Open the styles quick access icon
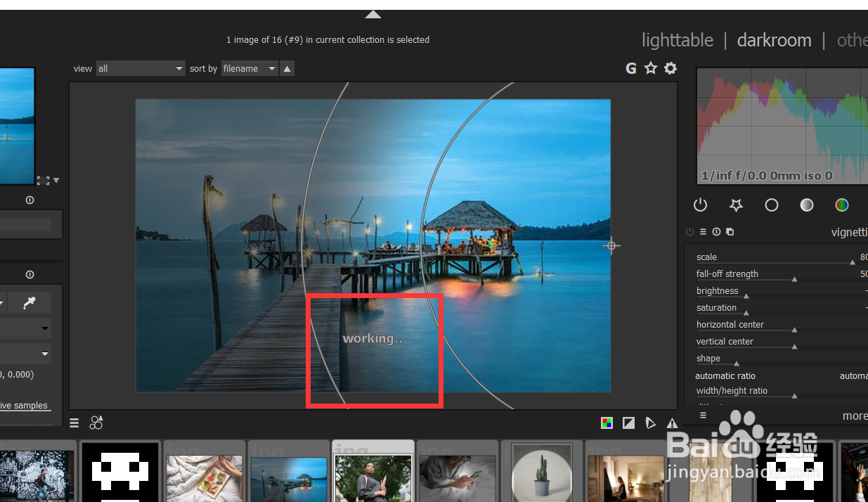Screen dimensions: 868x502 (96, 423)
